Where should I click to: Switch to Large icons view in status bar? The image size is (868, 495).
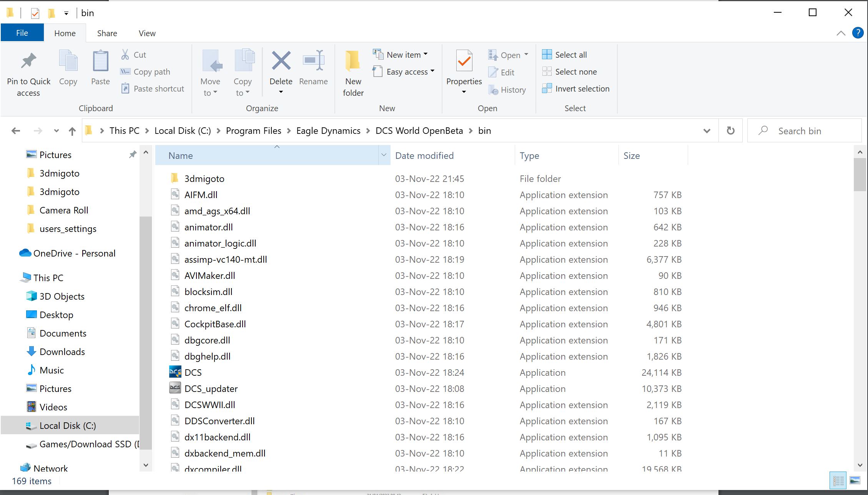(x=855, y=480)
